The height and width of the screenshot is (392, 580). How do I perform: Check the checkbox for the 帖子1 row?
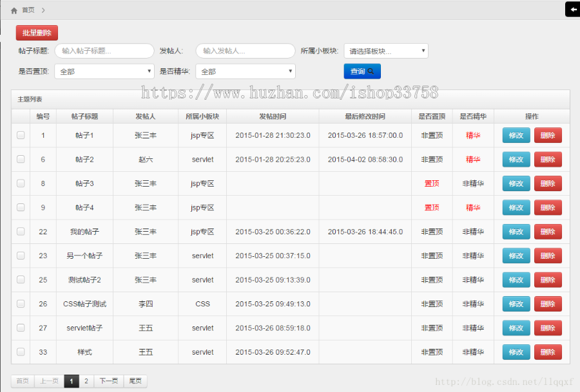click(20, 135)
